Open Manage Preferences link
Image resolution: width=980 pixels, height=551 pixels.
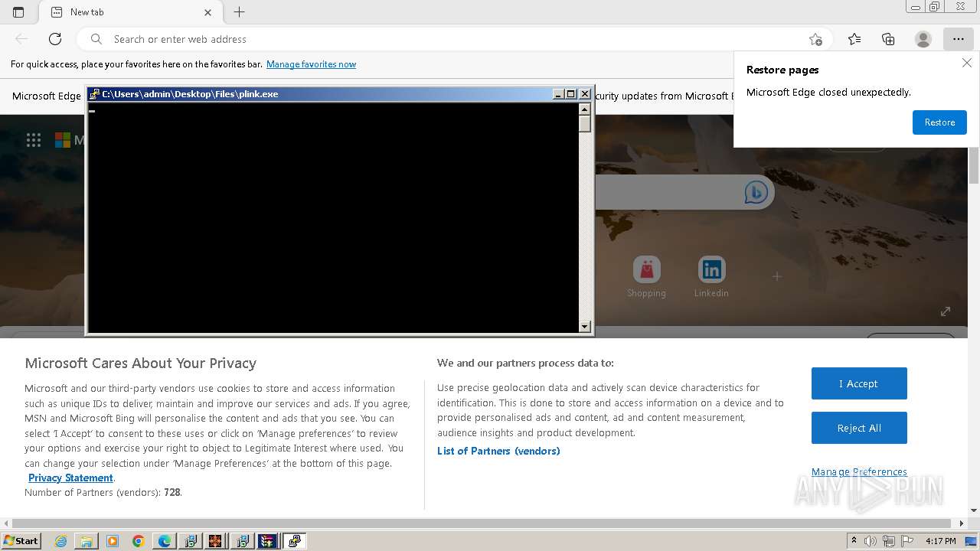[x=859, y=471]
